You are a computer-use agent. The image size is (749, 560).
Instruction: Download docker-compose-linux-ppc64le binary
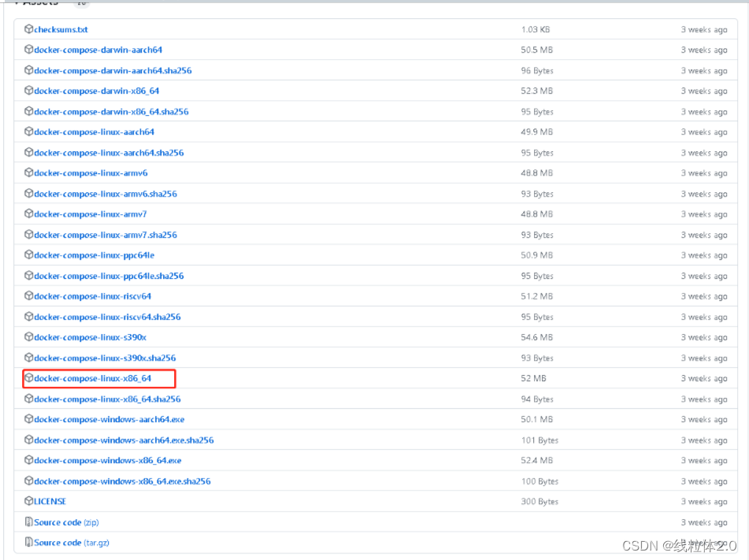pyautogui.click(x=94, y=255)
